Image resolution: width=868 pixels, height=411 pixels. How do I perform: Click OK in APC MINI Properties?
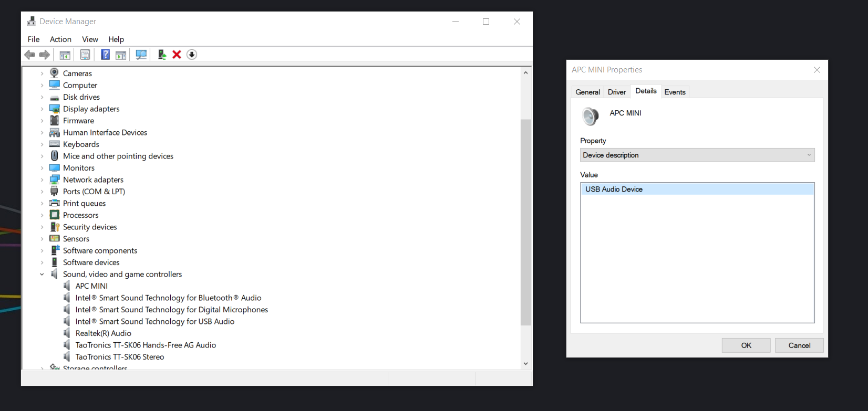746,345
